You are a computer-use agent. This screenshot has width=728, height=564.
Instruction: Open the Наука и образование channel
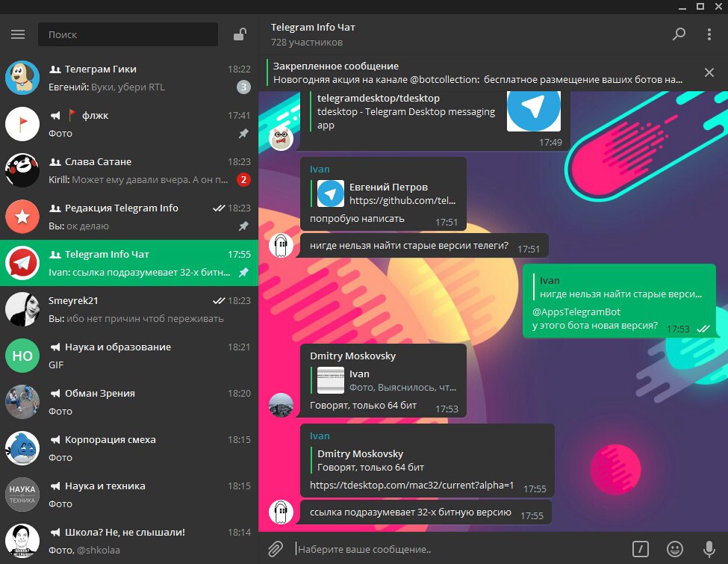(129, 356)
